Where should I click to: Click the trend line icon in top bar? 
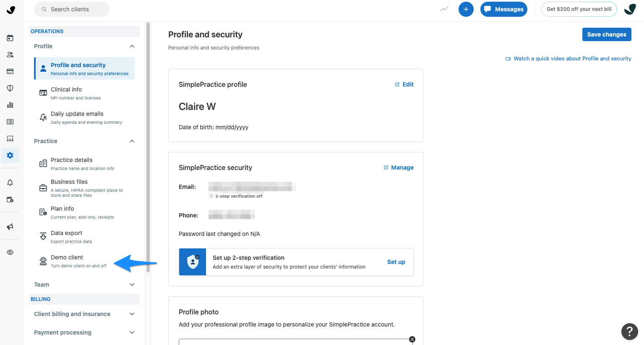[x=444, y=9]
